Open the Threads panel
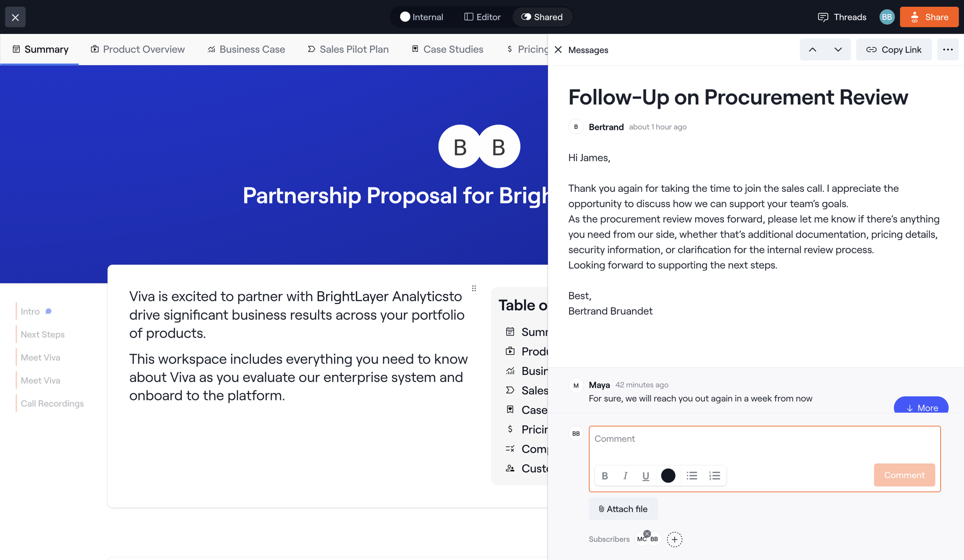This screenshot has width=964, height=560. point(842,17)
